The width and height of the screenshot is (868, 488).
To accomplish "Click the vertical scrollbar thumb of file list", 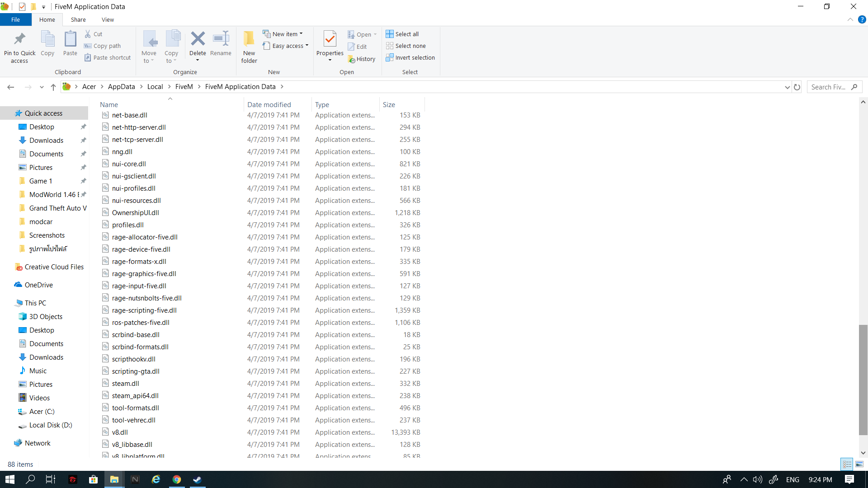I will [863, 380].
